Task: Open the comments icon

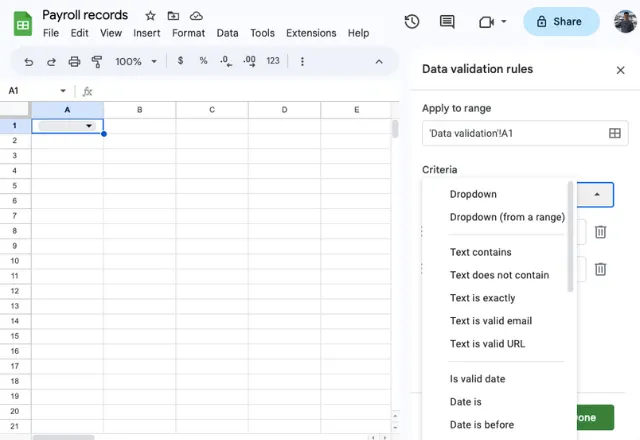Action: coord(447,21)
